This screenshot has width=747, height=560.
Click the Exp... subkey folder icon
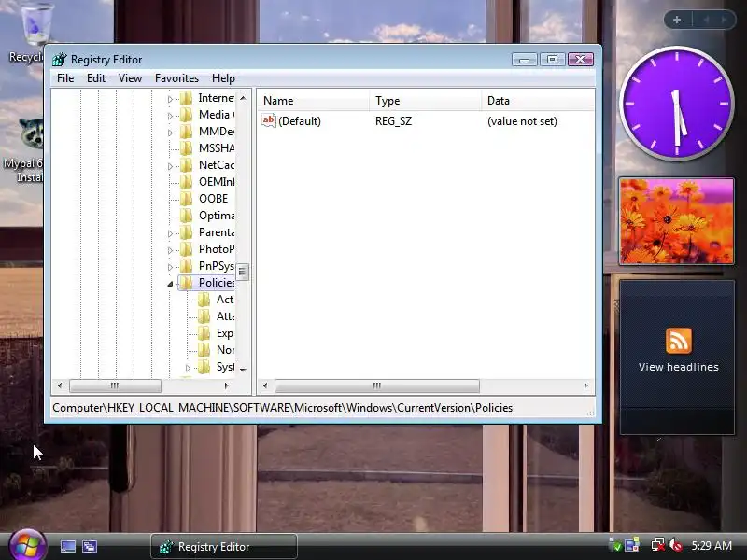(204, 333)
